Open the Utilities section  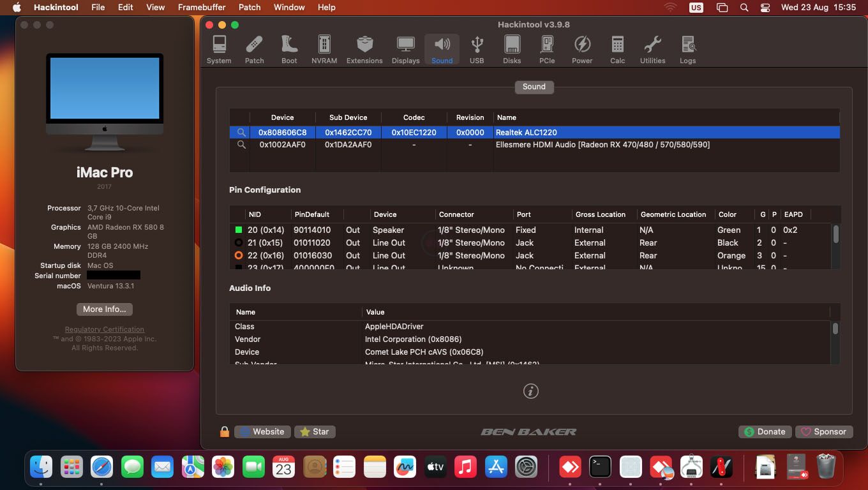[652, 50]
